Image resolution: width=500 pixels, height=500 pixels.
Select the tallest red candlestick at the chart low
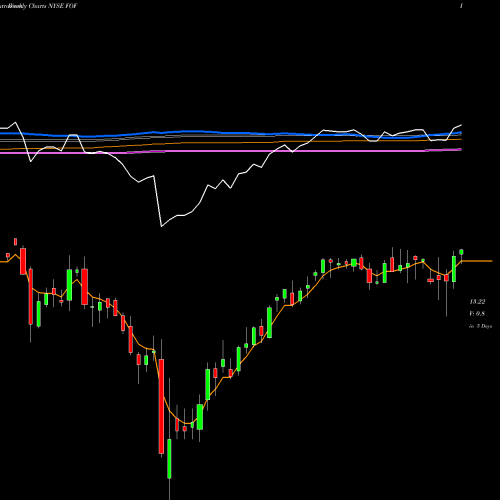(161, 406)
